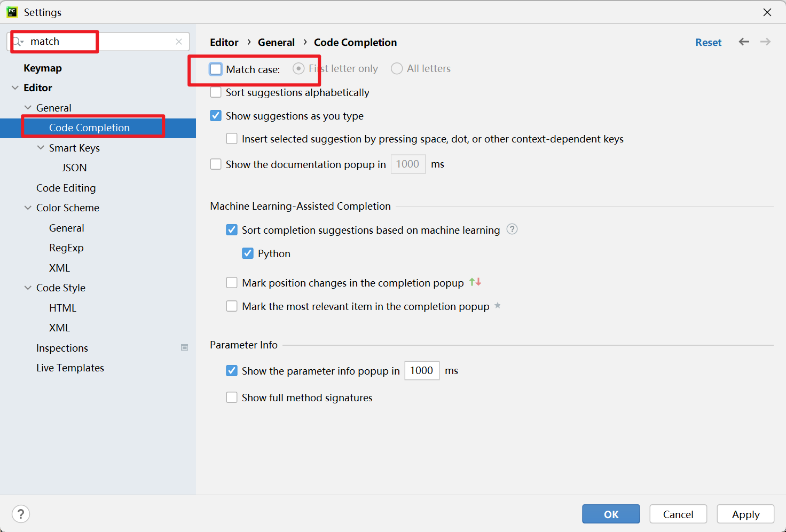
Task: Click the General breadcrumb
Action: pos(276,42)
